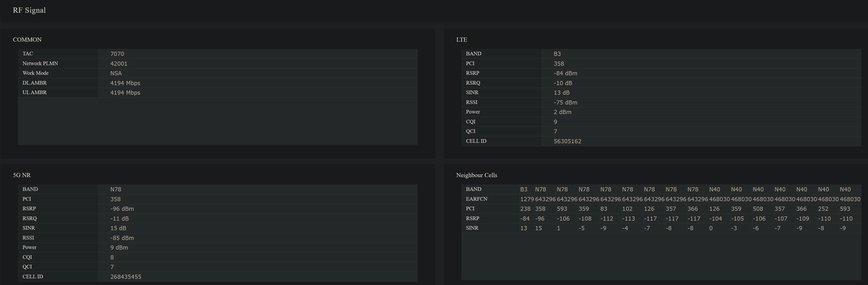Select LTE RSRP value -84 dBm
The height and width of the screenshot is (285, 868).
[565, 73]
